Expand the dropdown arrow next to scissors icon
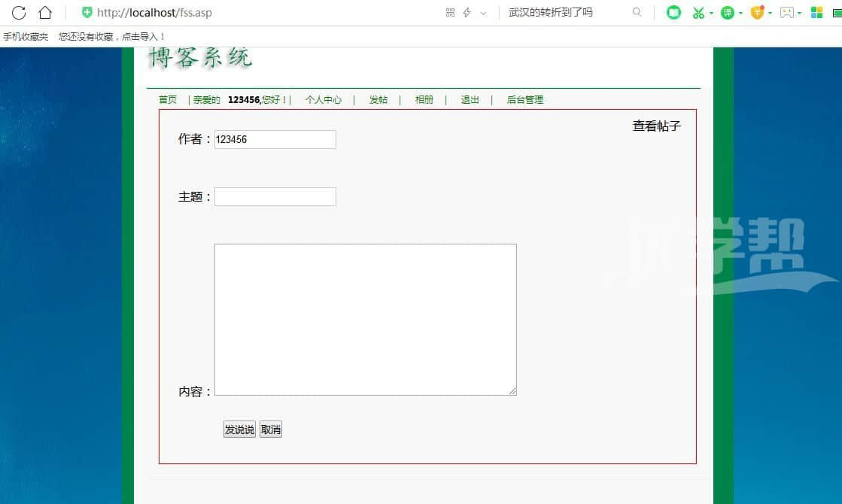This screenshot has height=504, width=842. pos(711,14)
